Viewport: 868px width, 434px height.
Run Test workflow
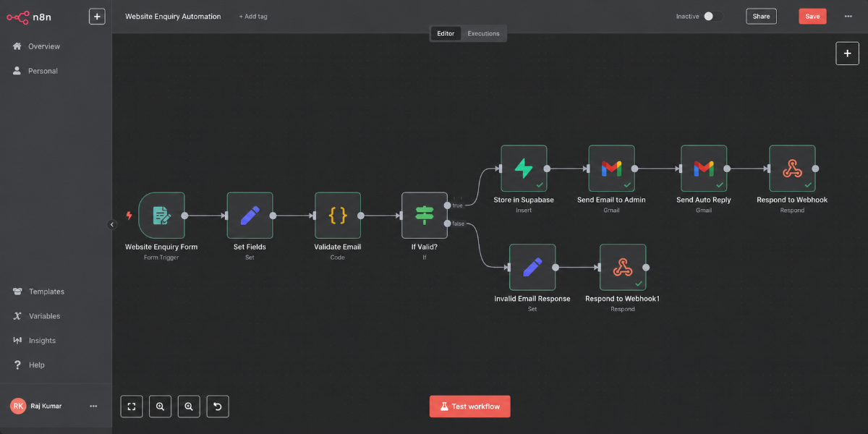[x=469, y=407]
